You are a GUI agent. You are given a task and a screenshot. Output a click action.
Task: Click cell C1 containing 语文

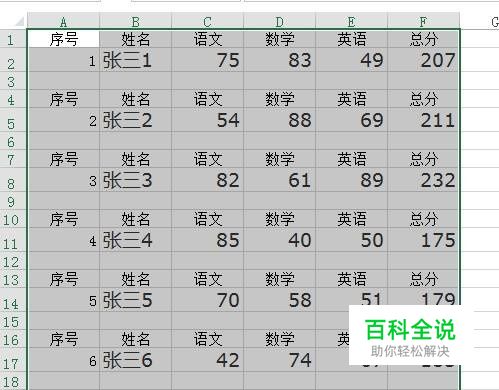point(207,39)
